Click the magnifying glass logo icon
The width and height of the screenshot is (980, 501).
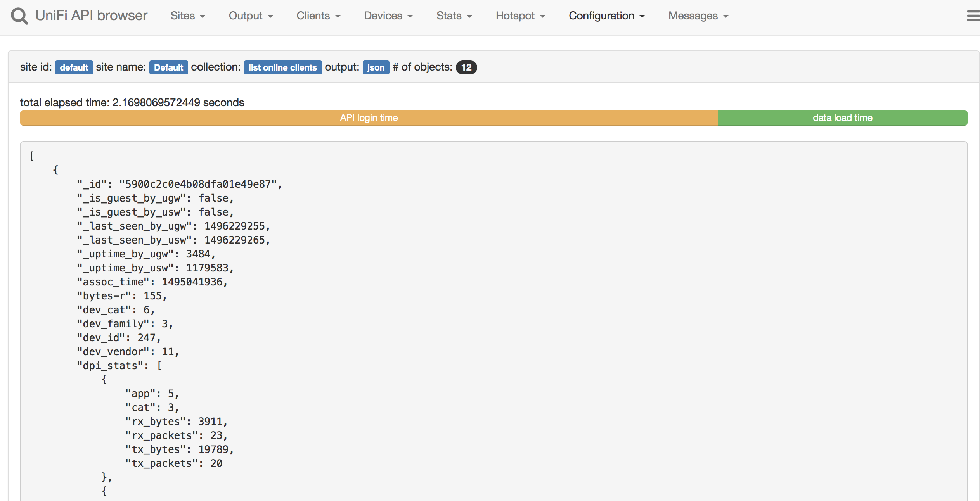pos(19,16)
